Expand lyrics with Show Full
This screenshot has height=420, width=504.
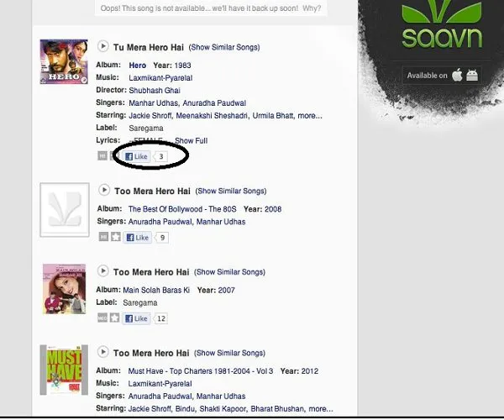(x=192, y=141)
